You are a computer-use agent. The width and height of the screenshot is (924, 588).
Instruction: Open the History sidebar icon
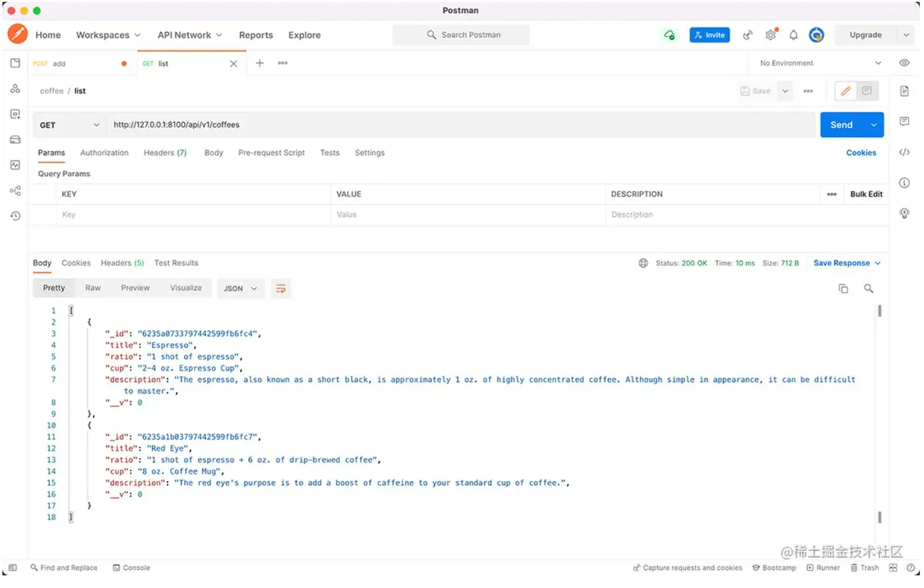(x=15, y=216)
